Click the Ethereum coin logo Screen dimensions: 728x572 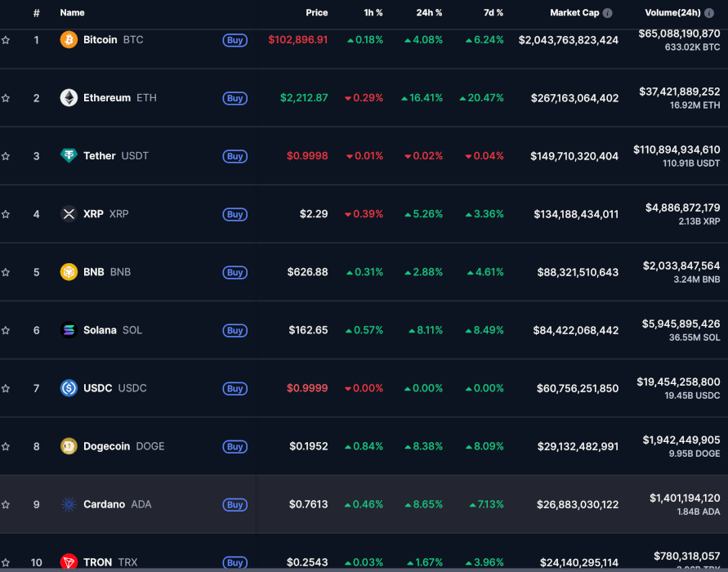click(69, 98)
